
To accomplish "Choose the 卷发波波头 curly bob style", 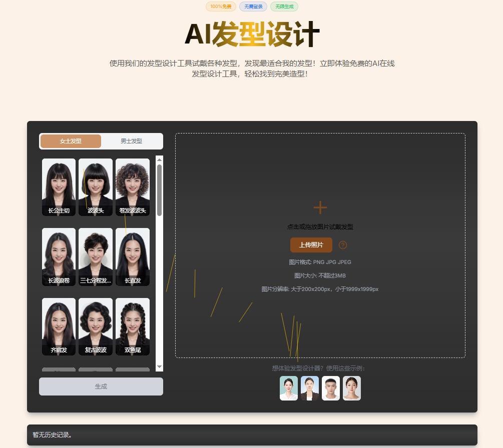I will point(133,187).
